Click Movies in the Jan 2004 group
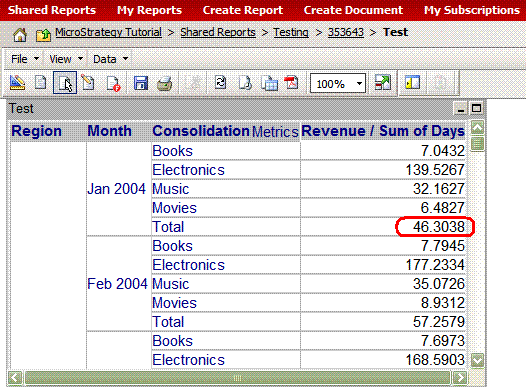The image size is (526, 387). (174, 208)
